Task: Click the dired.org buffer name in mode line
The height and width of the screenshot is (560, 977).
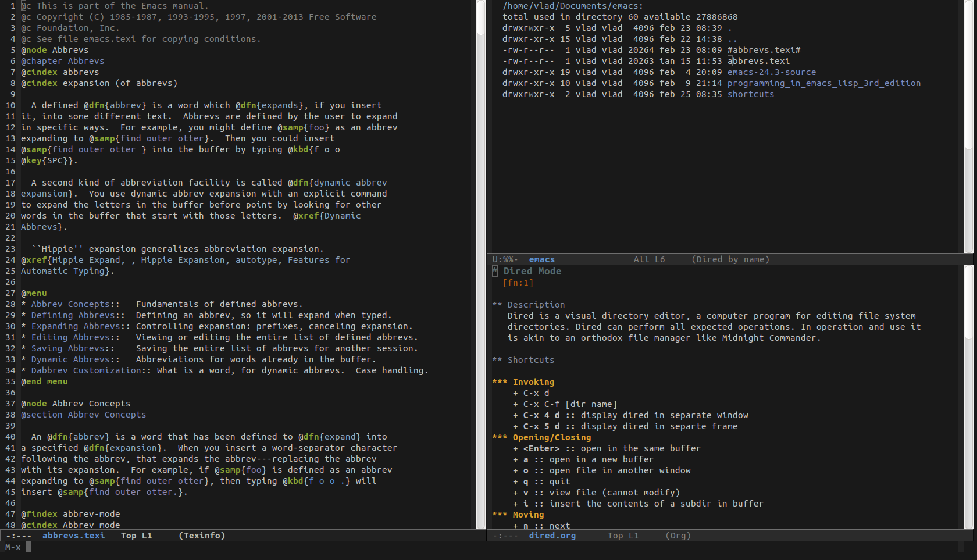Action: click(x=552, y=536)
